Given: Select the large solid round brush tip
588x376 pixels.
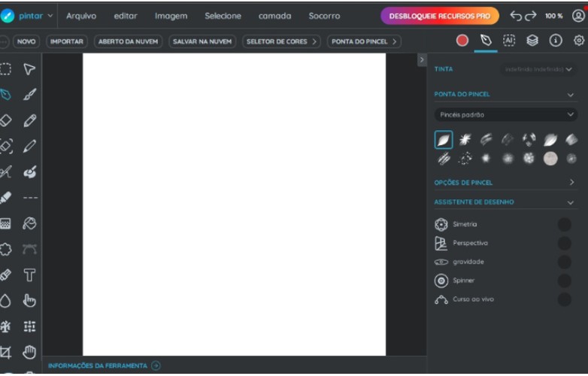Looking at the screenshot, I should [x=550, y=159].
